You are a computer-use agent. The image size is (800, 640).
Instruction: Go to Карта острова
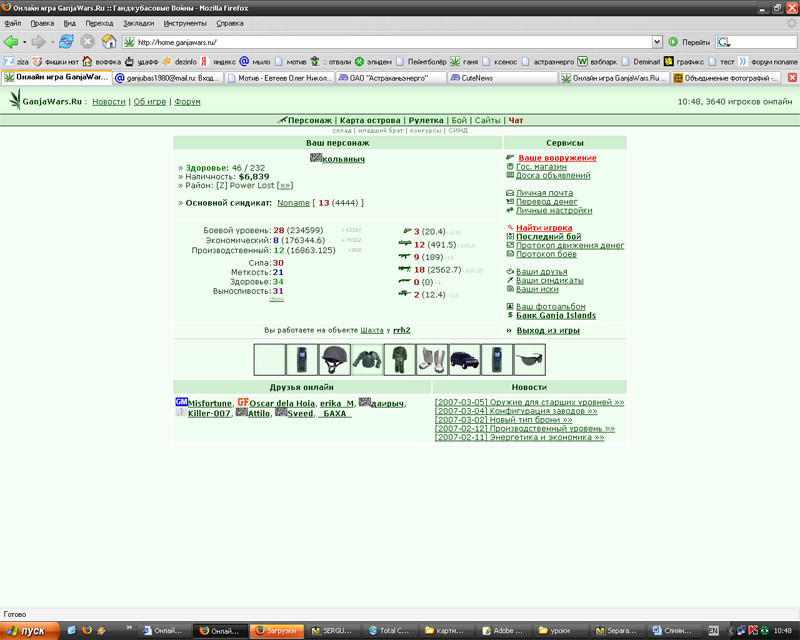pyautogui.click(x=370, y=120)
